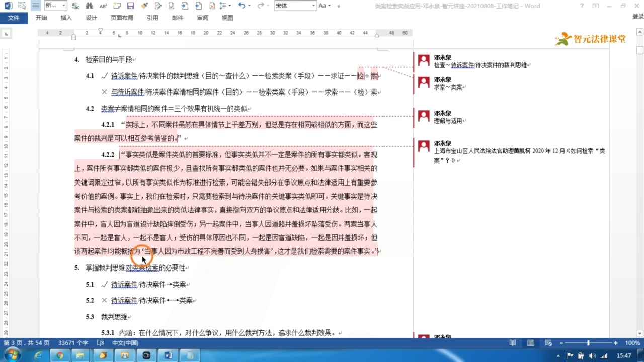
Task: Select objects tool in quick access toolbar
Action: point(22,6)
